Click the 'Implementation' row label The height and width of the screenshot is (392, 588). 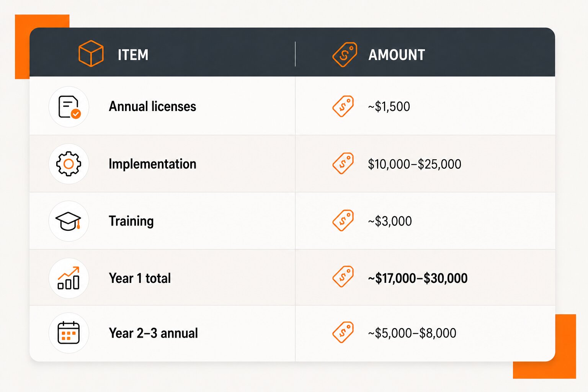(x=152, y=164)
